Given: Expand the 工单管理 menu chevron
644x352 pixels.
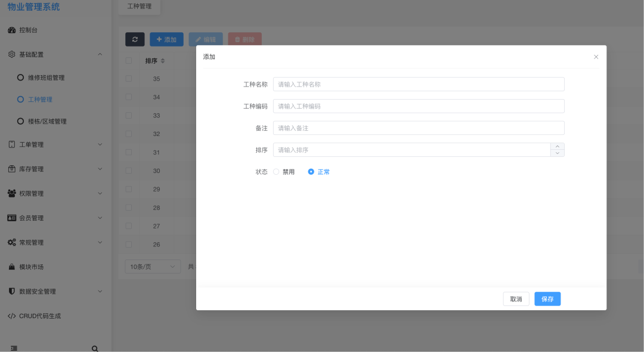Looking at the screenshot, I should tap(100, 144).
